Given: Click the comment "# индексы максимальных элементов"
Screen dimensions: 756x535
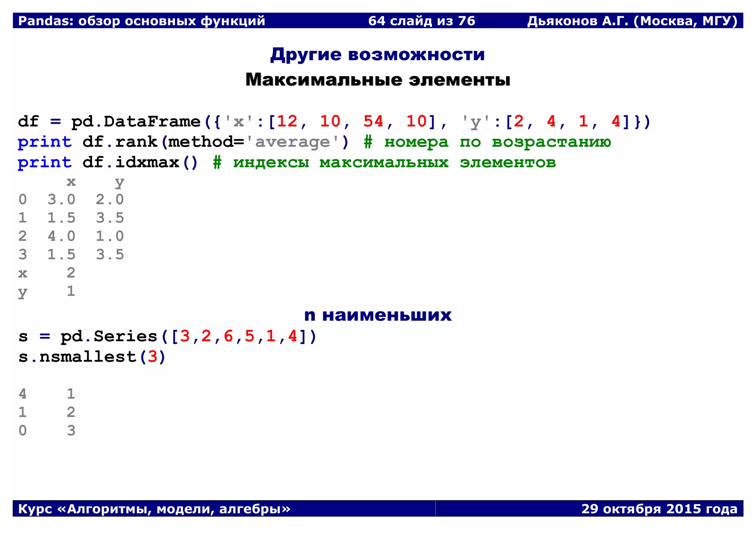Looking at the screenshot, I should (384, 163).
